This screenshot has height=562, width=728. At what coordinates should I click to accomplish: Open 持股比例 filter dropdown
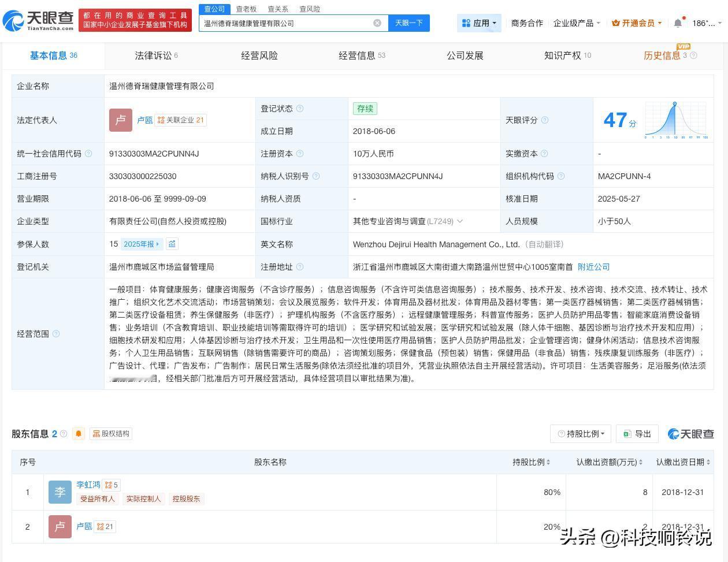[581, 434]
